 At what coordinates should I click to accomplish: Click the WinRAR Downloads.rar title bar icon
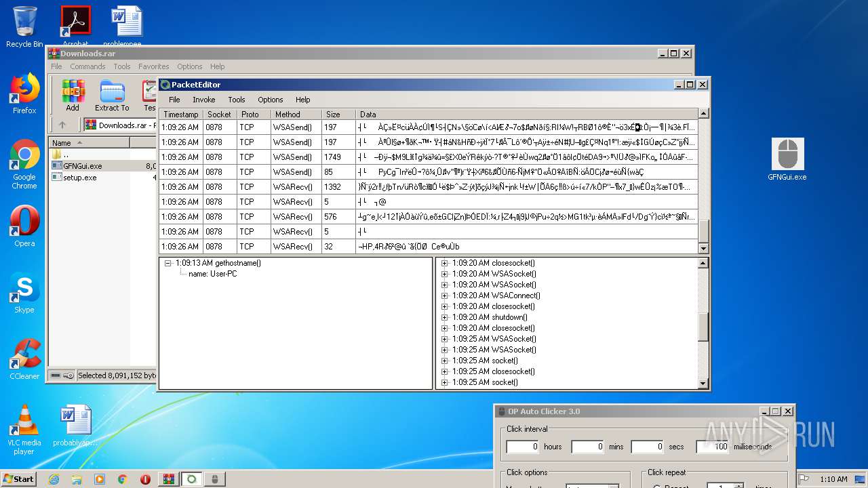(54, 54)
